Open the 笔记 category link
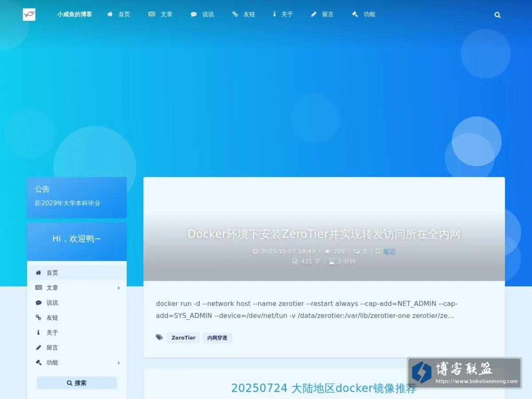 tap(389, 251)
